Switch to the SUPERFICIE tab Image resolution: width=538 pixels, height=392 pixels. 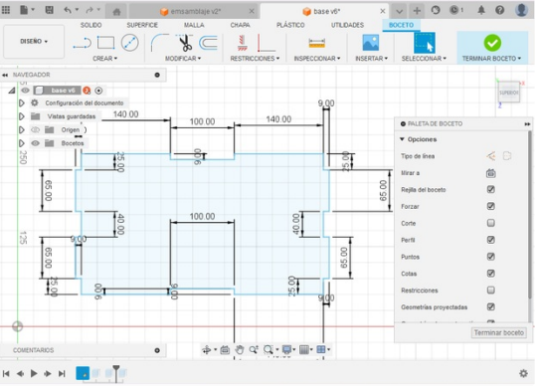[x=142, y=25]
